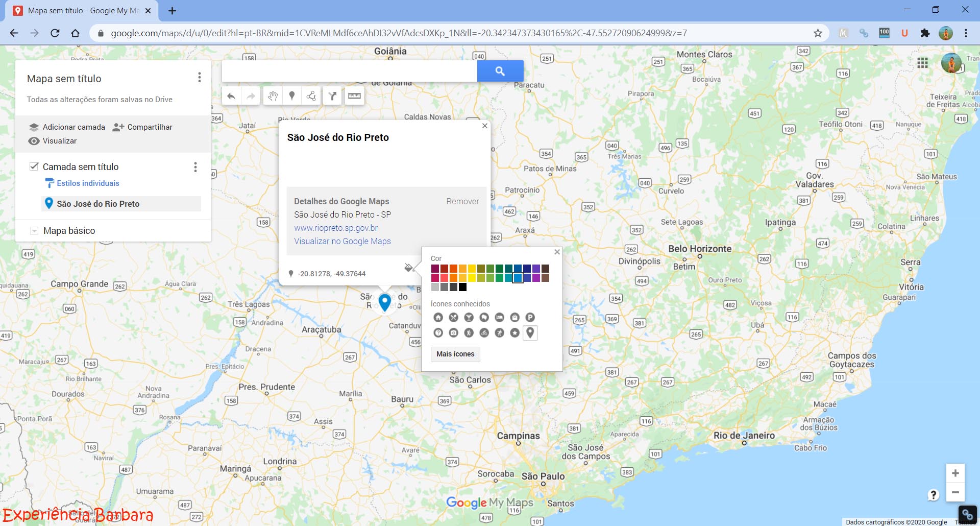Toggle map preview via Visualizar eye icon
This screenshot has width=980, height=526.
[x=34, y=141]
